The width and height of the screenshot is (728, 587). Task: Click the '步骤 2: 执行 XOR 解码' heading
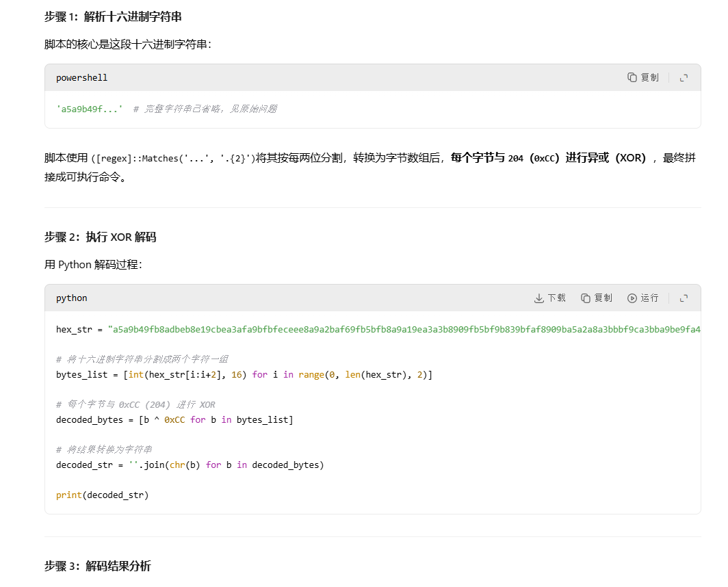(x=101, y=237)
